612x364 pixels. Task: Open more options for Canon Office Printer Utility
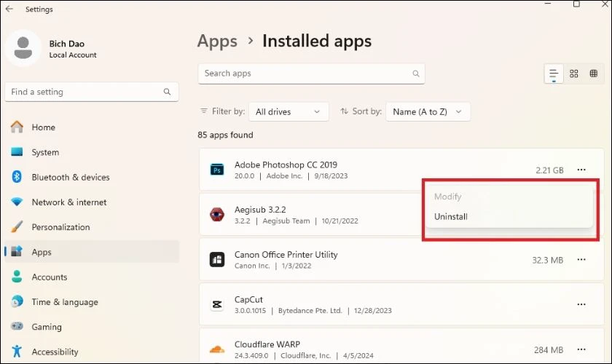pos(581,260)
